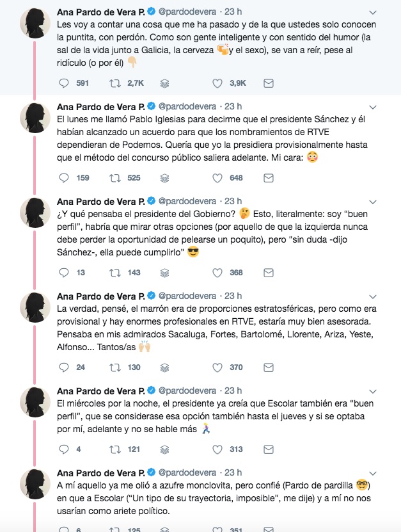The height and width of the screenshot is (532, 401).
Task: Like the tweet showing 370 likes
Action: [217, 367]
